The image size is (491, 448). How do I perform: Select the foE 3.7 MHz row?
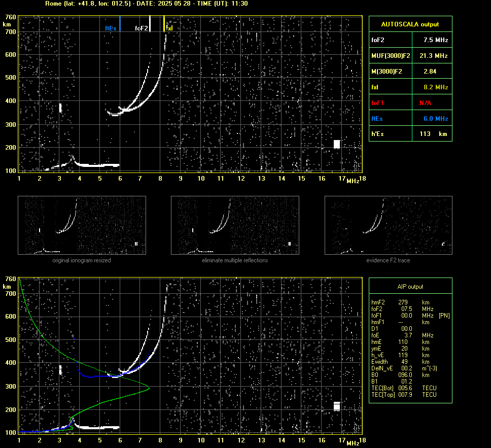[402, 335]
